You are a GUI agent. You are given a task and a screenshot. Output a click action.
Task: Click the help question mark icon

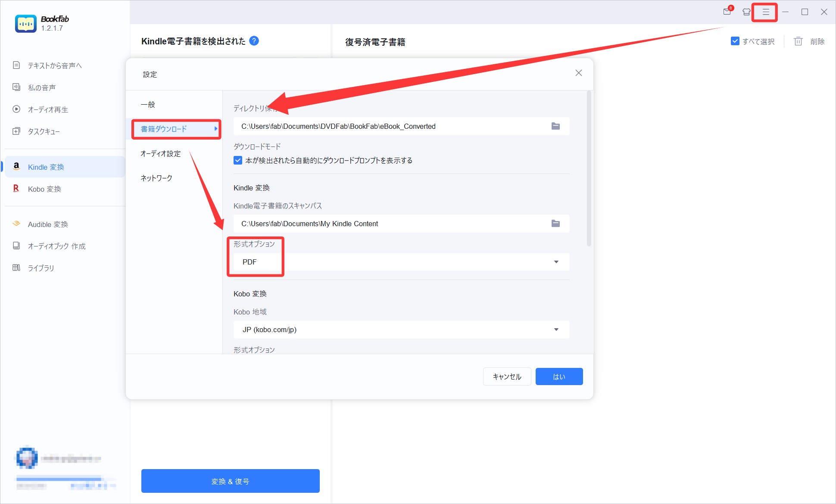coord(254,41)
